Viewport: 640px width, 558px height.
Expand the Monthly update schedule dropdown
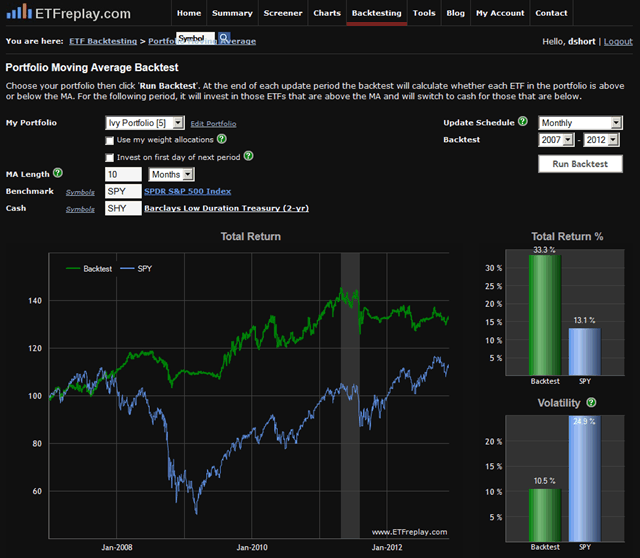(x=580, y=123)
